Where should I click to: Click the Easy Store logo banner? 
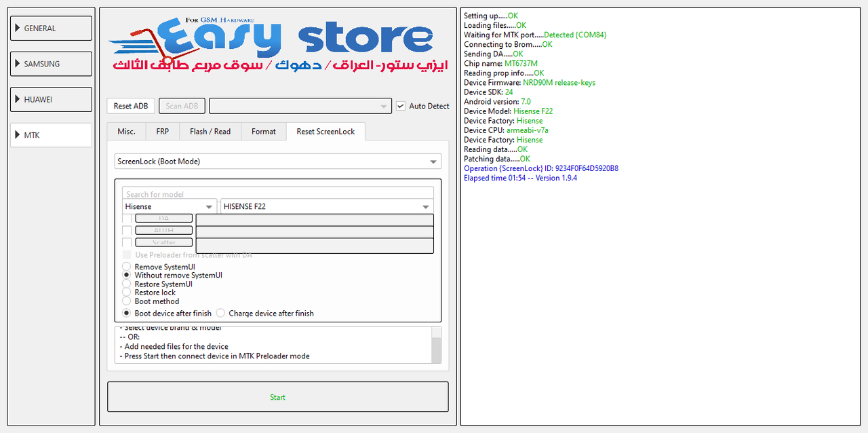278,46
